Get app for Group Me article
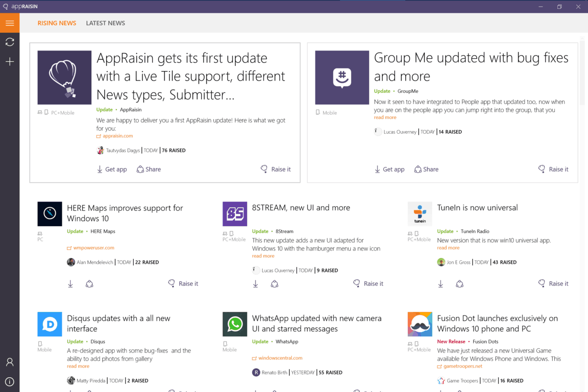This screenshot has width=588, height=392. click(x=389, y=169)
